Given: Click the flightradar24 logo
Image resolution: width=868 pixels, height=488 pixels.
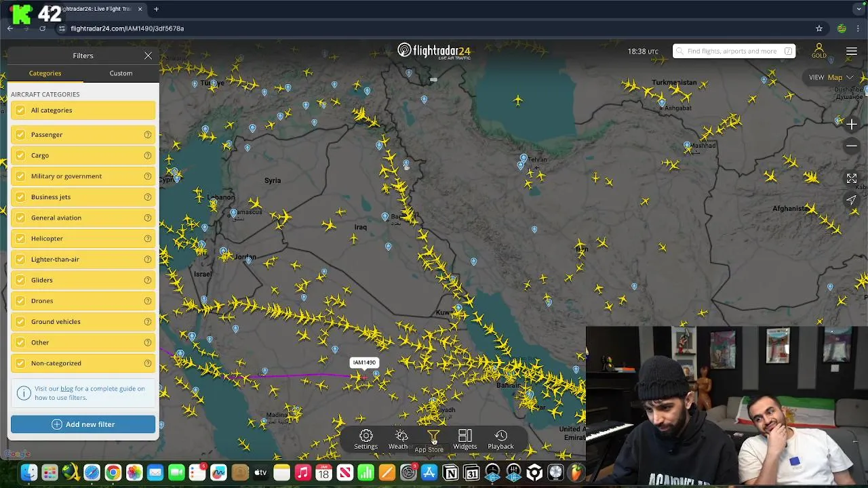Looking at the screenshot, I should tap(434, 52).
